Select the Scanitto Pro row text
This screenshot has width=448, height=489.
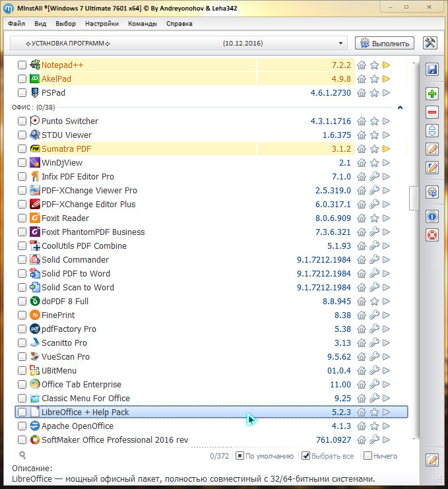point(64,342)
